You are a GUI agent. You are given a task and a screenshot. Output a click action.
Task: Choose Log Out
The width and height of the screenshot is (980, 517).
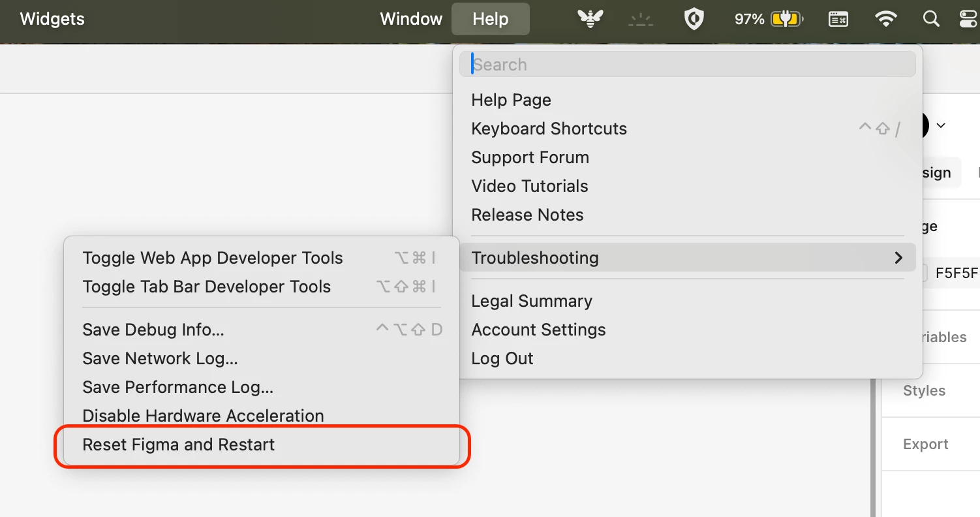click(x=688, y=358)
